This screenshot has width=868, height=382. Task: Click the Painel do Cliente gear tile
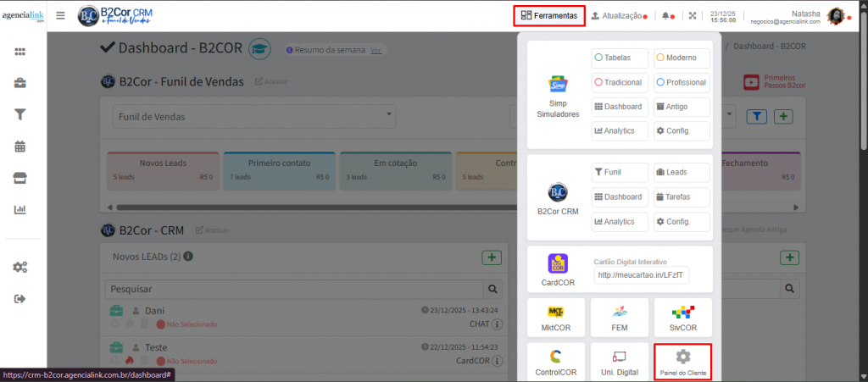coord(682,360)
